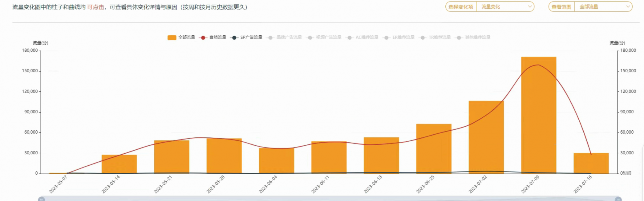Image resolution: width=644 pixels, height=201 pixels.
Task: Click the 2023-07-09 x-axis label
Action: tap(530, 184)
